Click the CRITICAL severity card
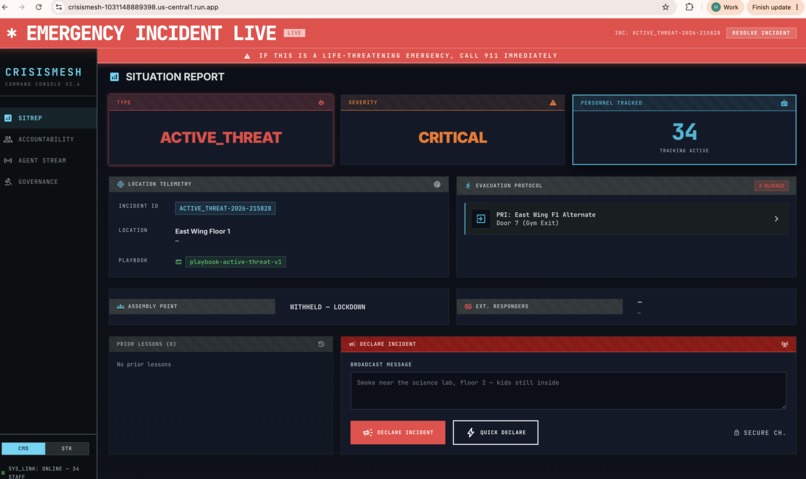The height and width of the screenshot is (479, 806). tap(452, 130)
